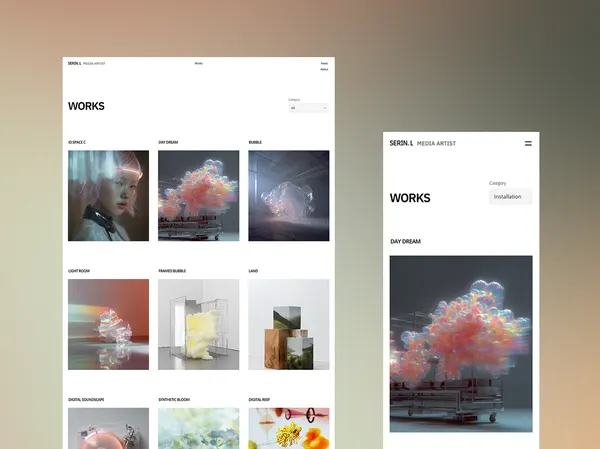Open the DIGITAL REEF artwork thumbnail
The height and width of the screenshot is (449, 600).
point(289,428)
